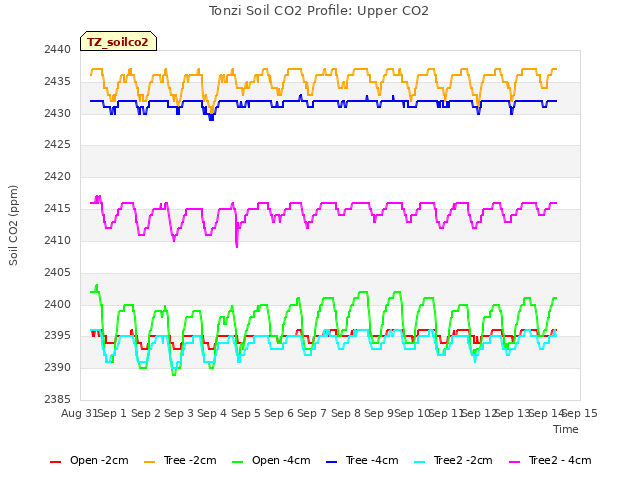This screenshot has width=640, height=480.
Task: Click the TZ_soilco2 label box
Action: pyautogui.click(x=118, y=42)
